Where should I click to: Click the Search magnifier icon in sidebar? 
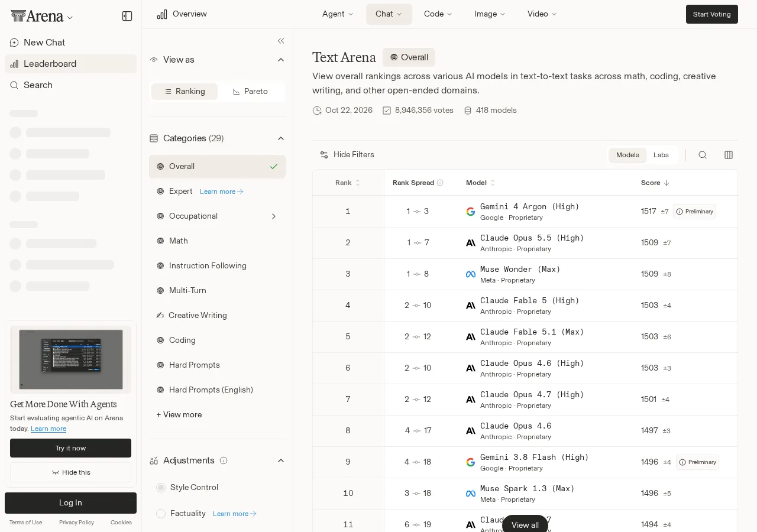coord(14,85)
